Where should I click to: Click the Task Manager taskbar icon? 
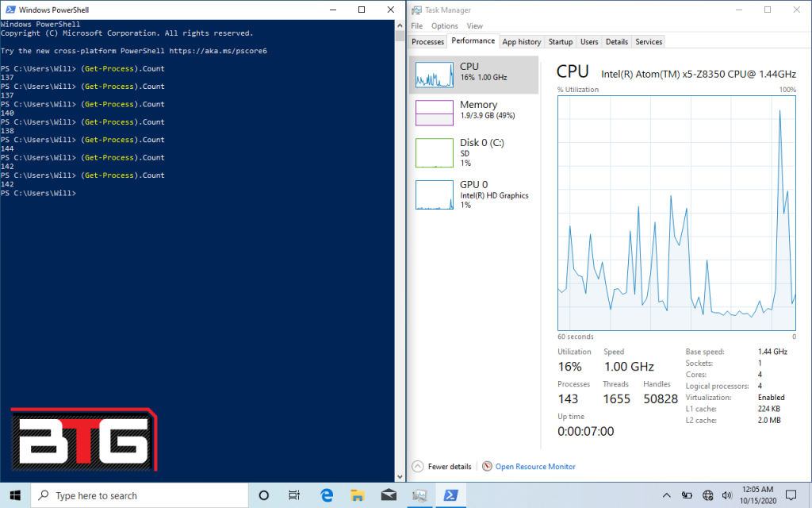[419, 495]
